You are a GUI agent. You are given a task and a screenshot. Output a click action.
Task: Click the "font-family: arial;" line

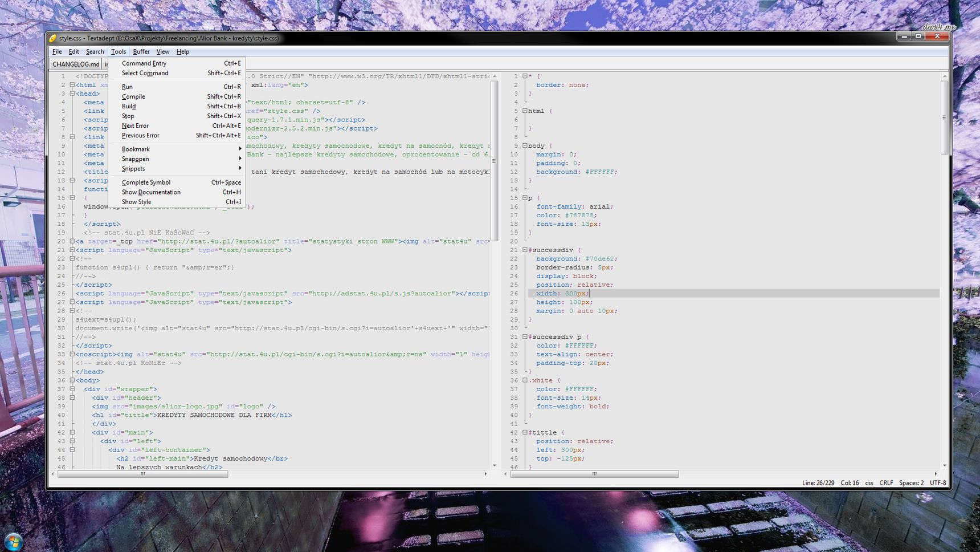point(574,206)
